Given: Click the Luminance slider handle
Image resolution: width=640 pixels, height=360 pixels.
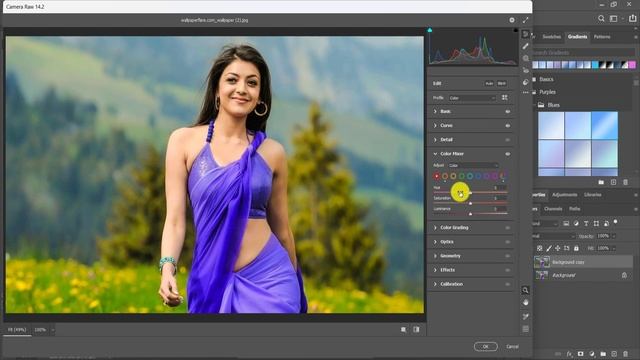Looking at the screenshot, I should [x=470, y=214].
